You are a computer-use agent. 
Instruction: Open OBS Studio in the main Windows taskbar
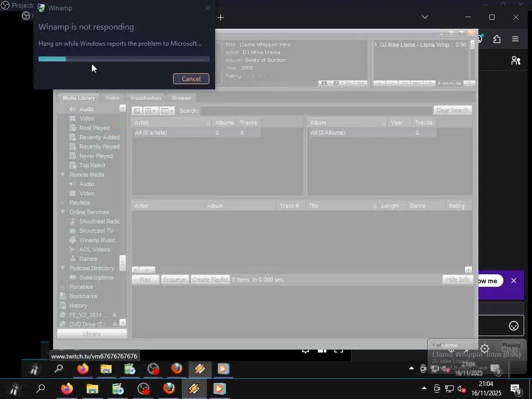[143, 389]
